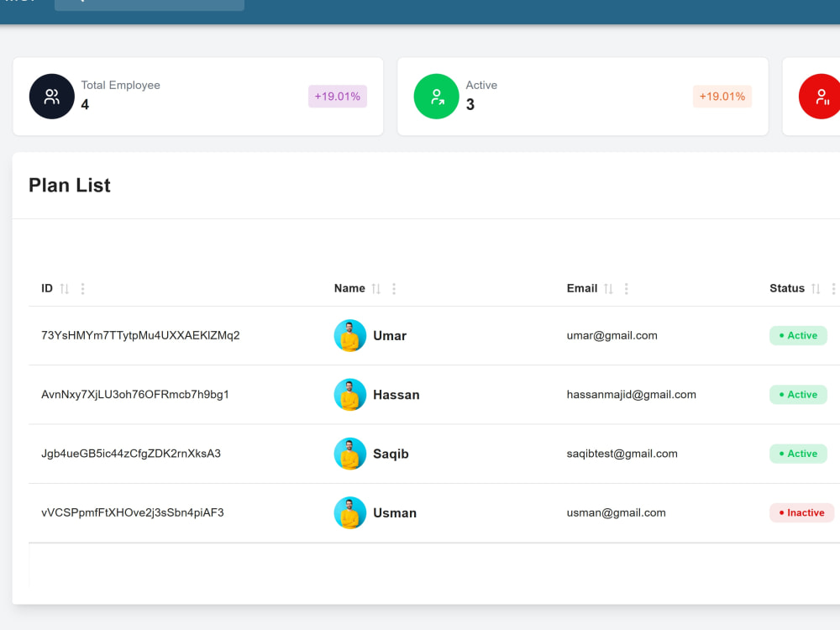Click the green Active user icon

click(437, 97)
